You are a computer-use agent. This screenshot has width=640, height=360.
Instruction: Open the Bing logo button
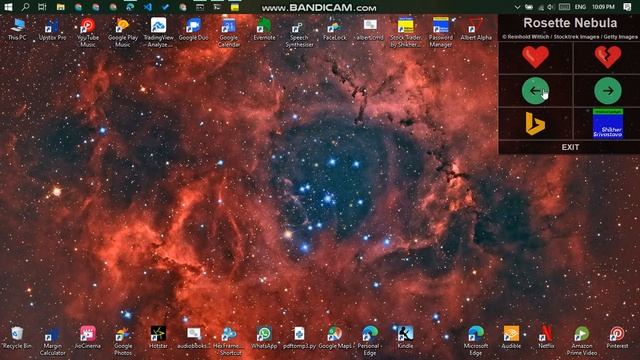coord(535,124)
